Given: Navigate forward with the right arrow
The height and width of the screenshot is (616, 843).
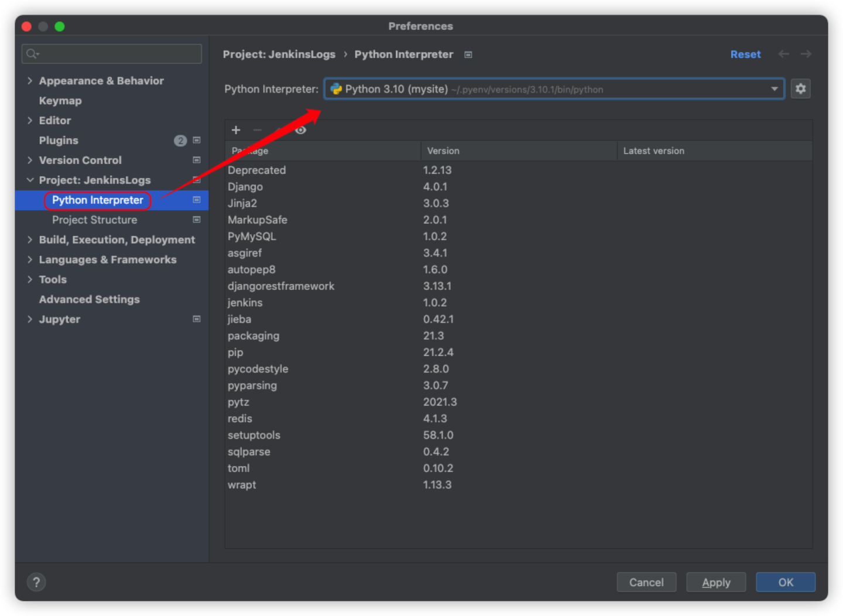Looking at the screenshot, I should [x=806, y=54].
